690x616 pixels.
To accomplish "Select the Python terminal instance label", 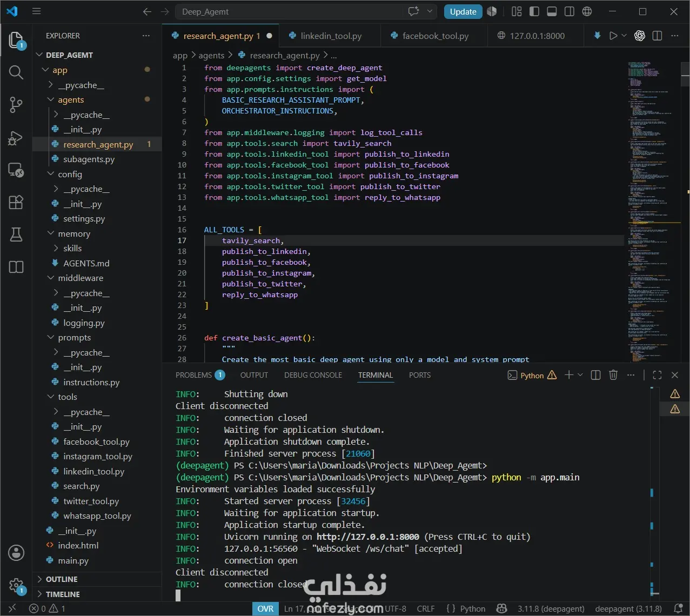I will click(x=532, y=375).
